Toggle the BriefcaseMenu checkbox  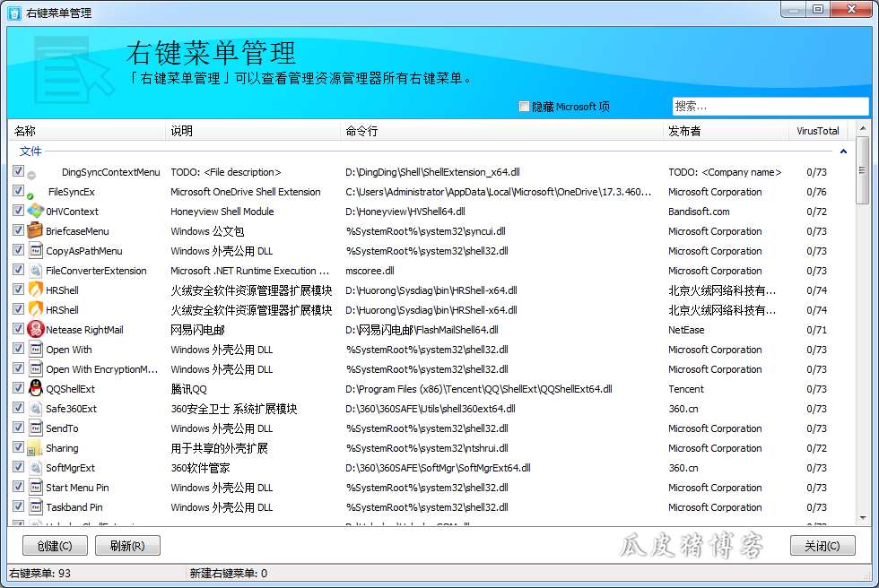[18, 229]
